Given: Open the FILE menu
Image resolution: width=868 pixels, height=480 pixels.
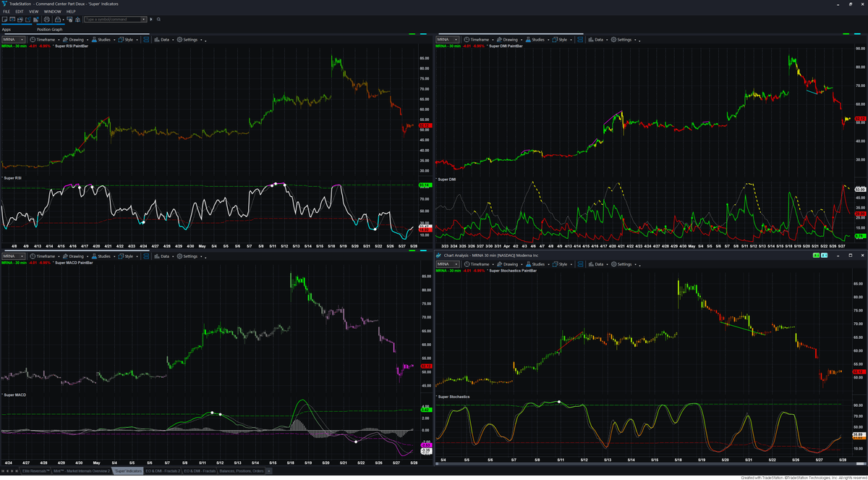Looking at the screenshot, I should click(7, 12).
